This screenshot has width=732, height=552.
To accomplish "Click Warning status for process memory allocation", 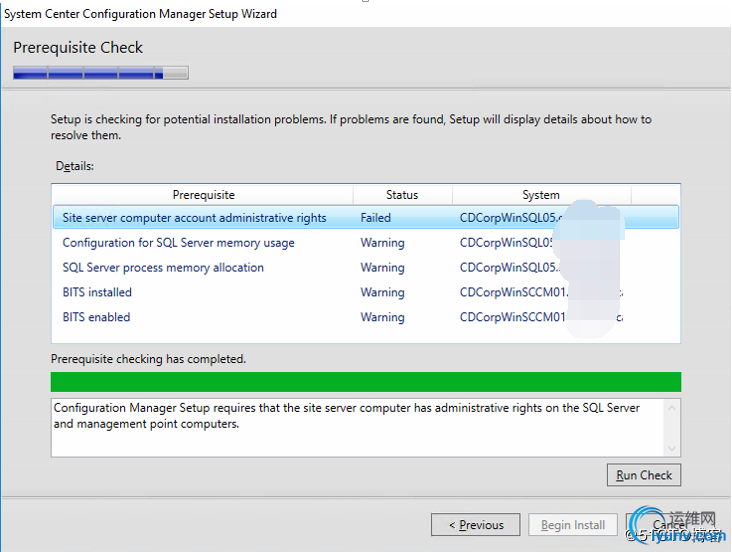I will [x=382, y=268].
